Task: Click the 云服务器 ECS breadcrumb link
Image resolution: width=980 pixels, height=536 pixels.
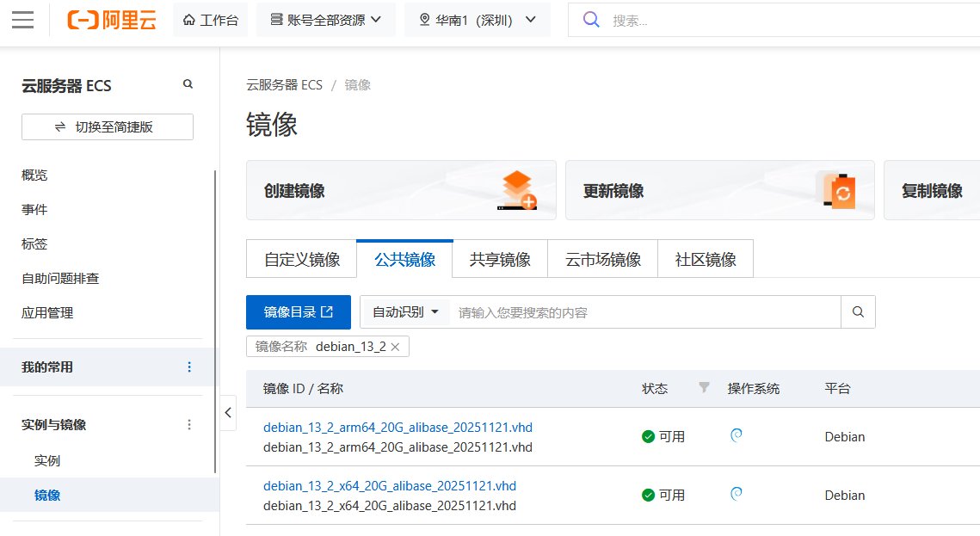Action: [285, 85]
